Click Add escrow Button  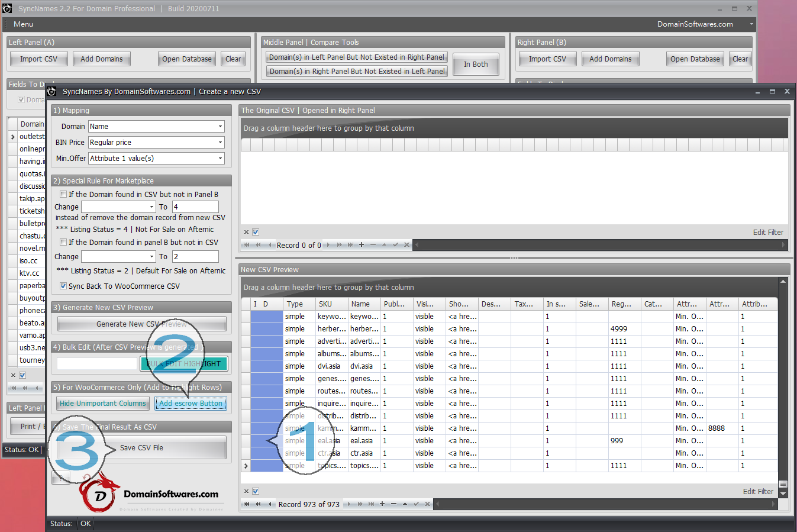click(x=191, y=403)
